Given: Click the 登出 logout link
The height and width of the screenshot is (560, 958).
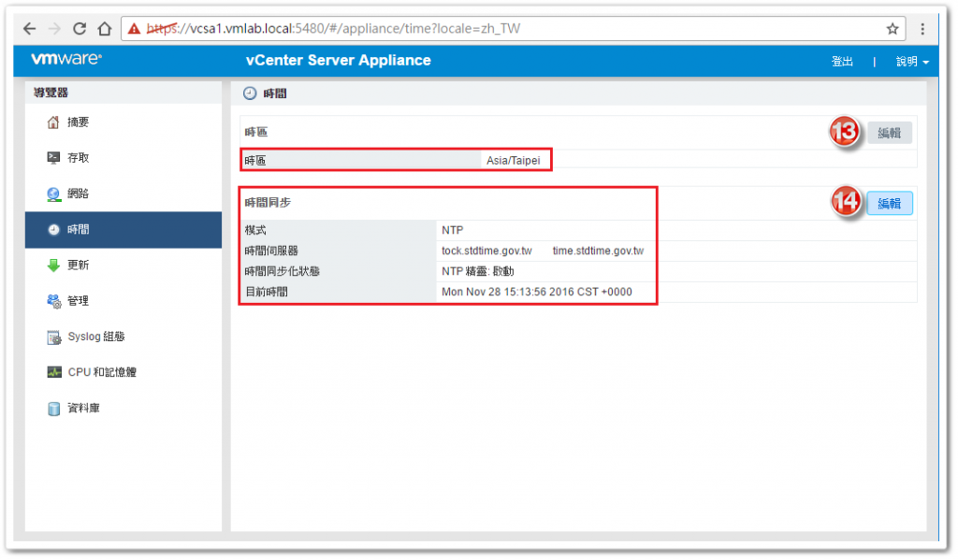Looking at the screenshot, I should 842,61.
